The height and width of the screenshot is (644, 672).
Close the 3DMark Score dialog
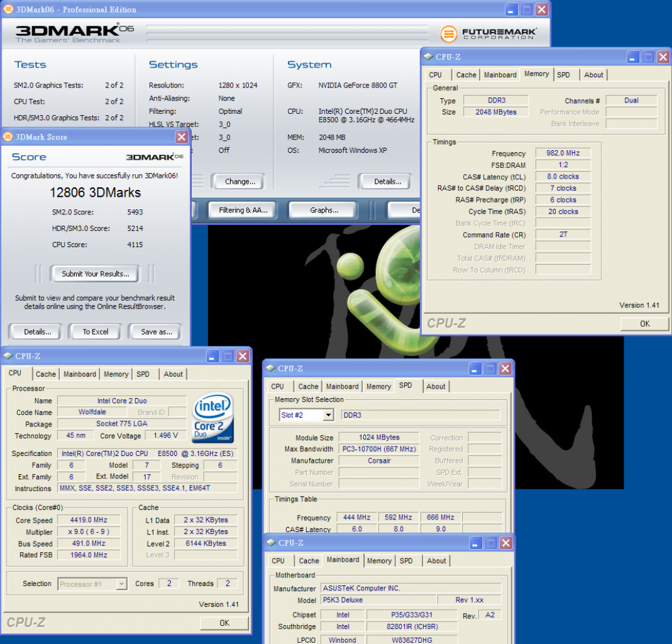click(x=182, y=136)
